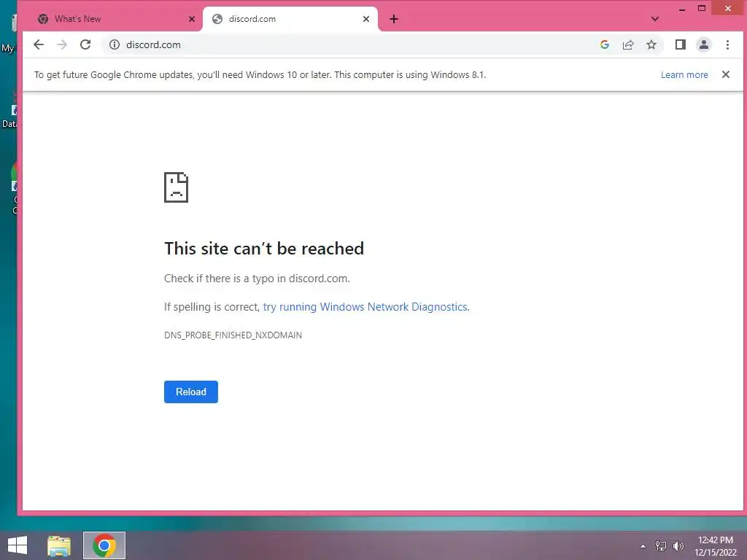747x560 pixels.
Task: Reload the page with the toolbar refresh icon
Action: coord(85,44)
